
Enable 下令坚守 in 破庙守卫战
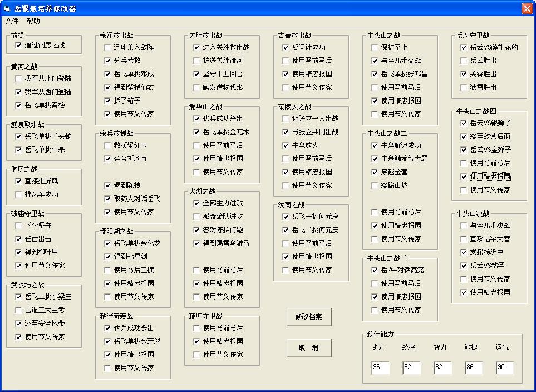click(x=18, y=226)
